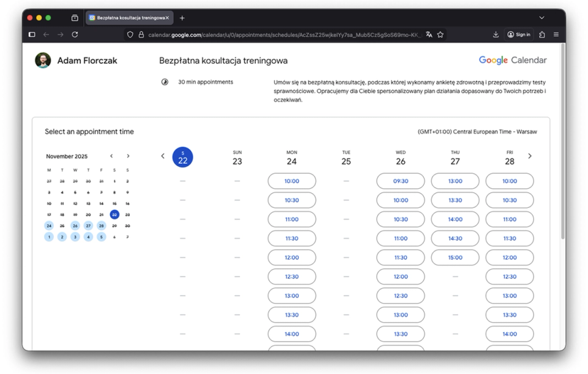The image size is (588, 374).
Task: Book the Wednesday 26 slot at 11:30
Action: [x=401, y=258]
